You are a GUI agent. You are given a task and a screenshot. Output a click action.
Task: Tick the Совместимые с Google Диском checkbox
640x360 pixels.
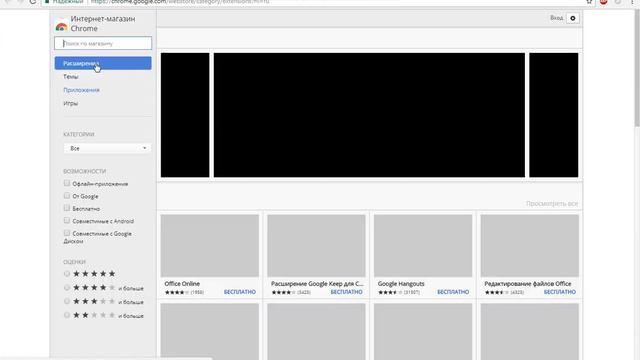pos(67,233)
